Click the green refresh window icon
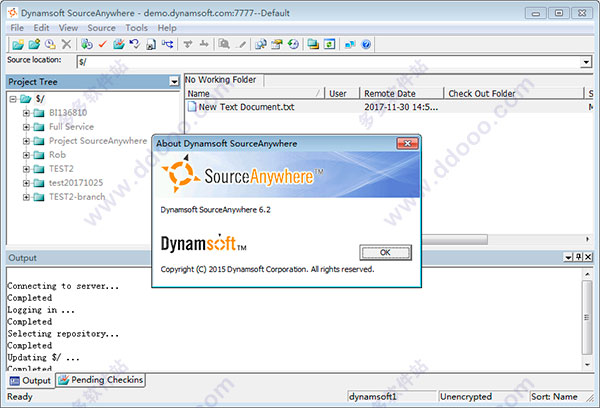The image size is (600, 408). (329, 44)
